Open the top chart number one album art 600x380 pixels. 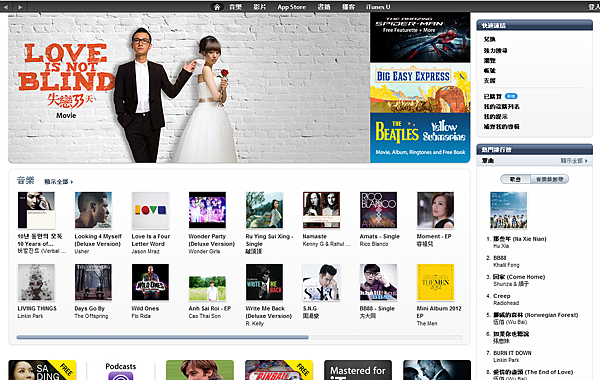click(x=509, y=210)
